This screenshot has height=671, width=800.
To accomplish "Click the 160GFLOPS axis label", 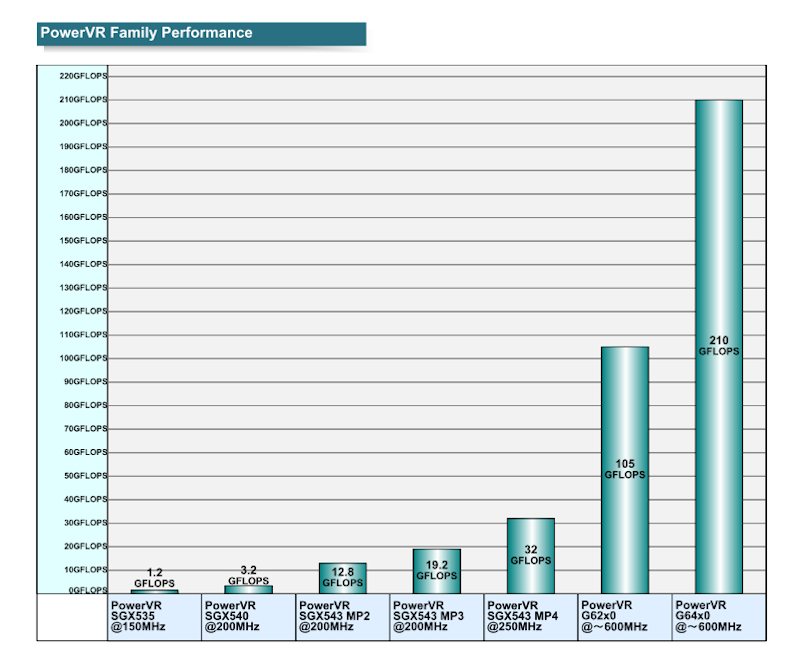I will click(83, 217).
